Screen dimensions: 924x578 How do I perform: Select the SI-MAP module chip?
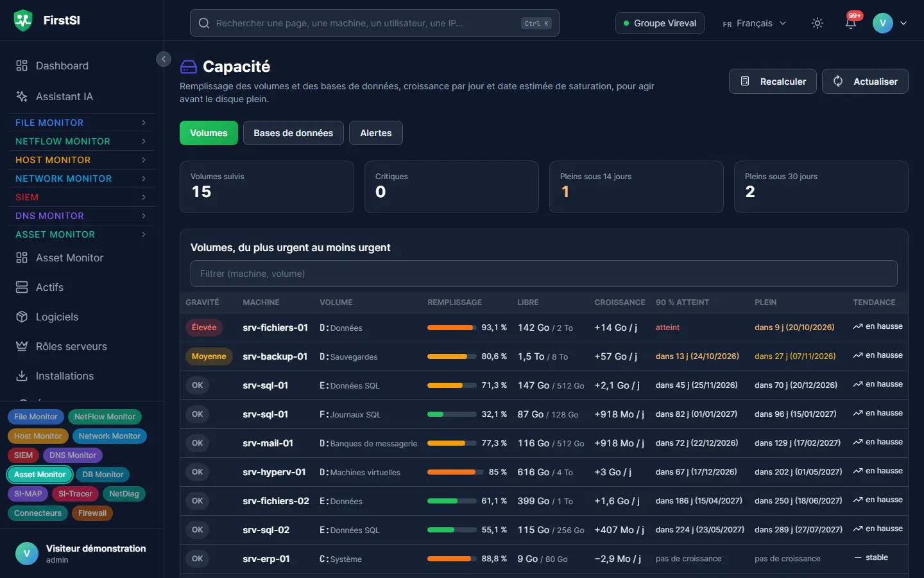tap(28, 494)
